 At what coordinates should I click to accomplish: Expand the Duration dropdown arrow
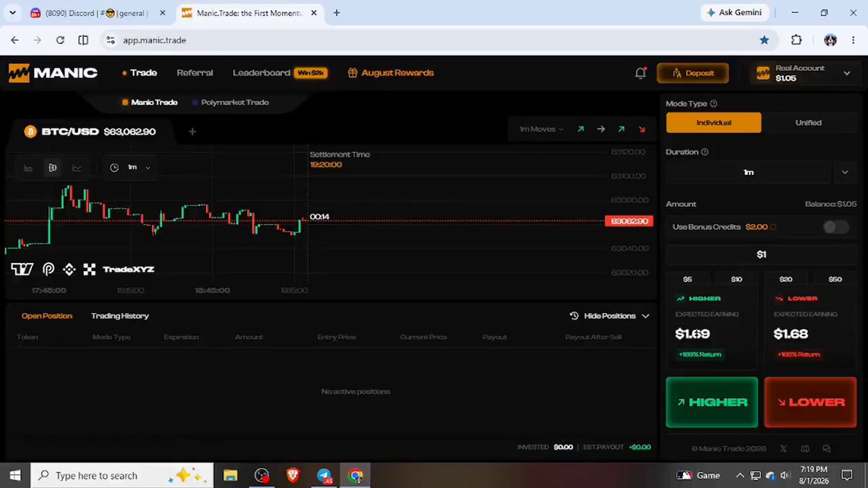pyautogui.click(x=845, y=172)
